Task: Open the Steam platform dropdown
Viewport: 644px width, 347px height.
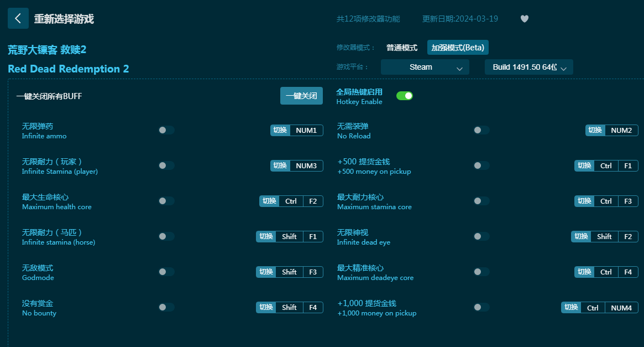Action: (425, 67)
